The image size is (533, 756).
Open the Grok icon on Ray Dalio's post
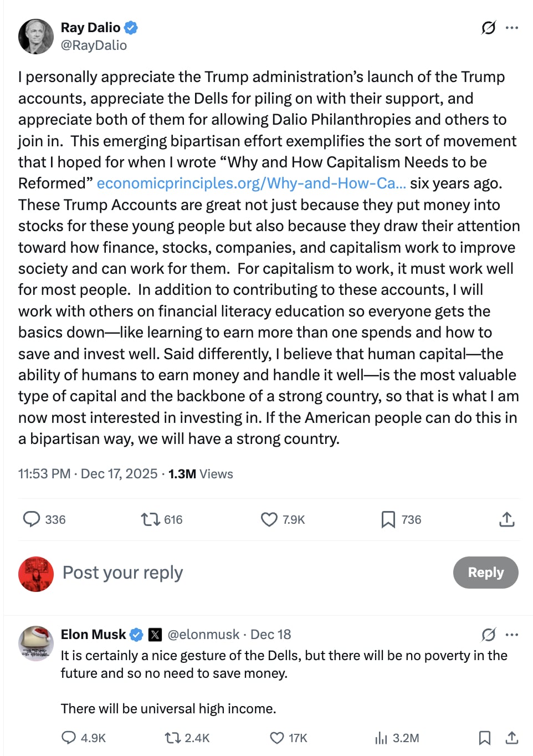(x=488, y=27)
